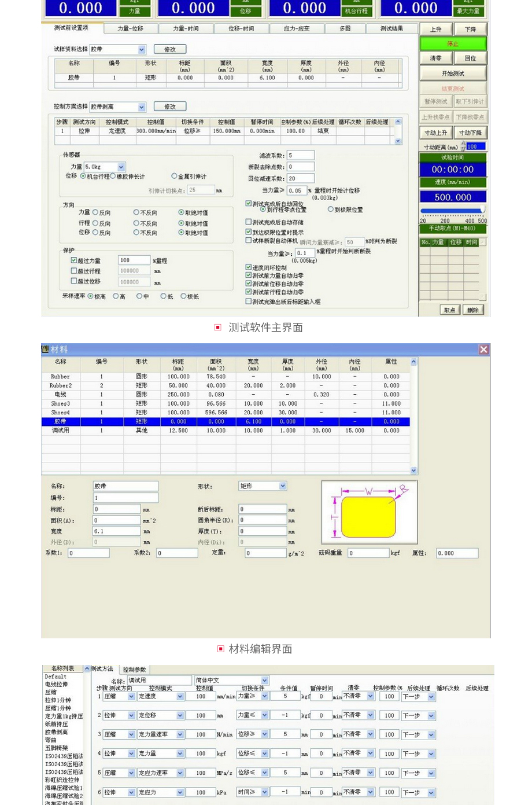Click 修改 next to 试样资料选择

(x=170, y=49)
